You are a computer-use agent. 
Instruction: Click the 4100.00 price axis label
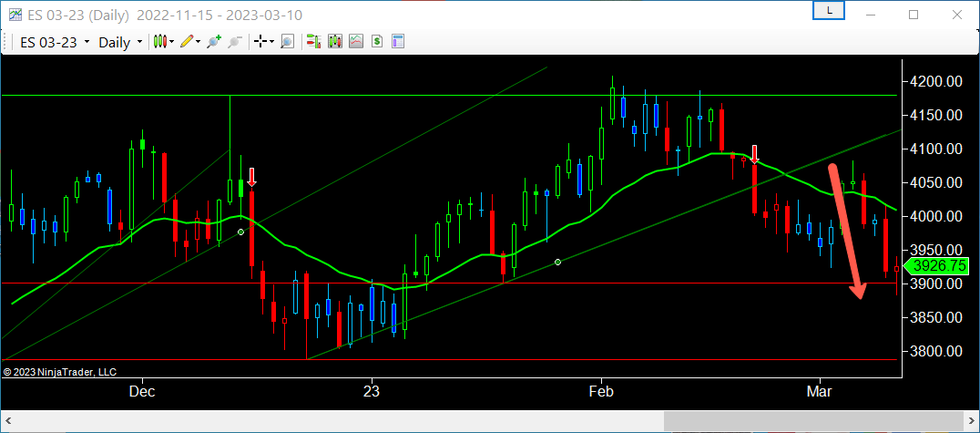point(935,149)
